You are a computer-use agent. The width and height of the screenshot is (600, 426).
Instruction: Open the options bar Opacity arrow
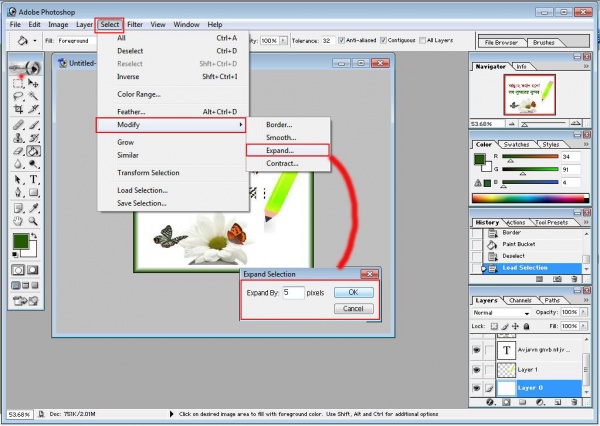click(284, 41)
